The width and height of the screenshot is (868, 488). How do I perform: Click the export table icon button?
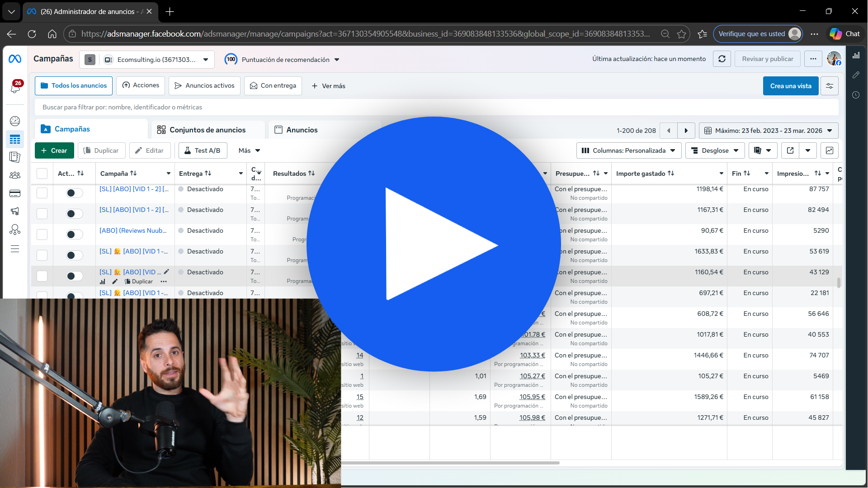790,150
